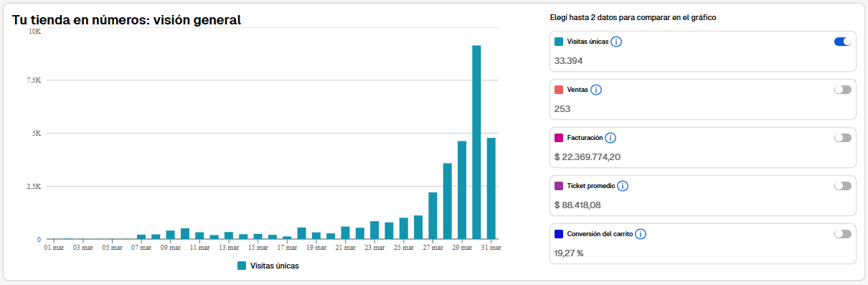
Task: Click the teal Visitas únicas color swatch
Action: tap(560, 42)
